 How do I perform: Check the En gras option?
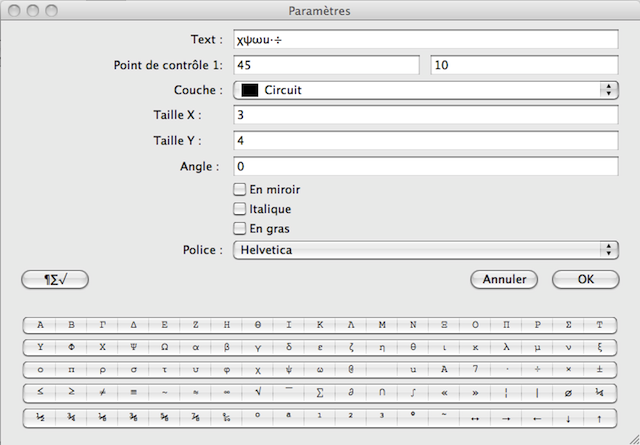pyautogui.click(x=240, y=229)
